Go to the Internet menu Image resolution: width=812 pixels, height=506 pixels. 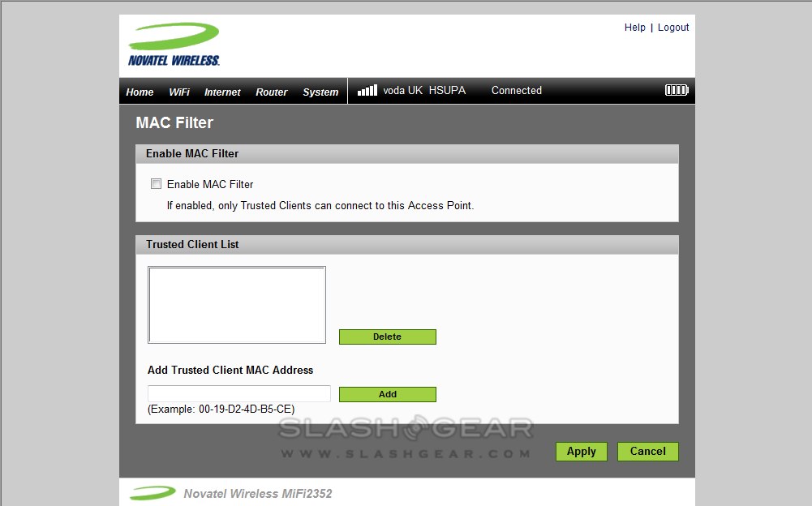coord(222,92)
